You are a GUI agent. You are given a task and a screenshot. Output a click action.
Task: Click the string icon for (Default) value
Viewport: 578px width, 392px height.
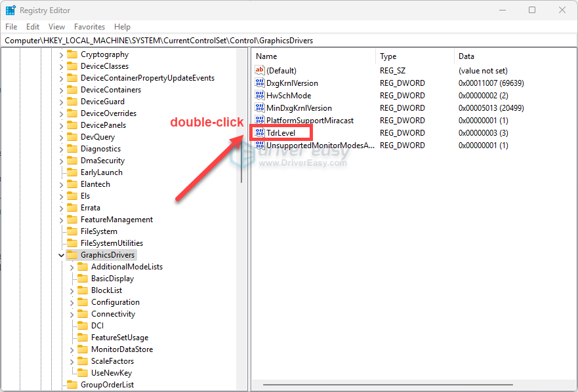click(x=259, y=71)
